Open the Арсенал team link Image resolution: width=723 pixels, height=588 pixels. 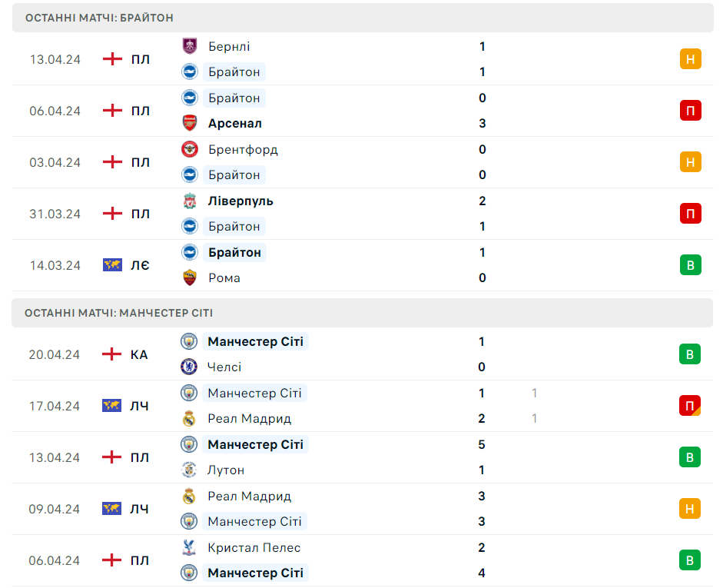(235, 123)
